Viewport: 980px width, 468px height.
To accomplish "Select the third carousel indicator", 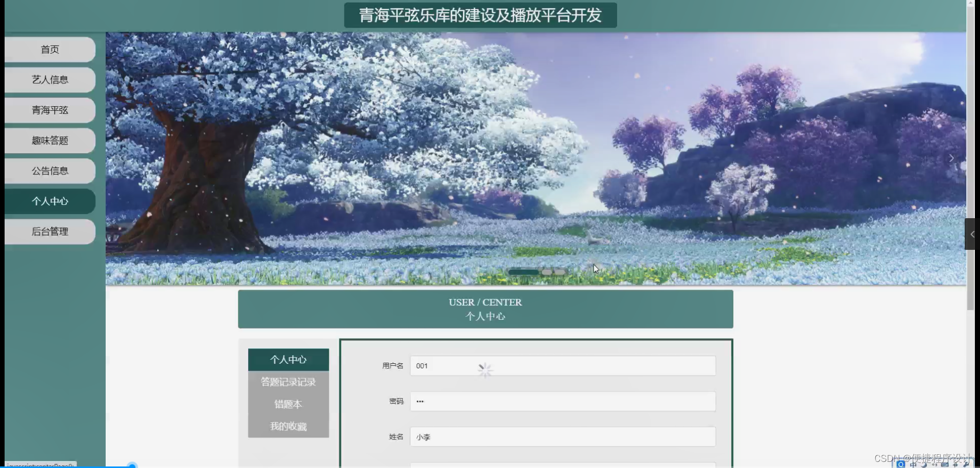I will [x=560, y=272].
